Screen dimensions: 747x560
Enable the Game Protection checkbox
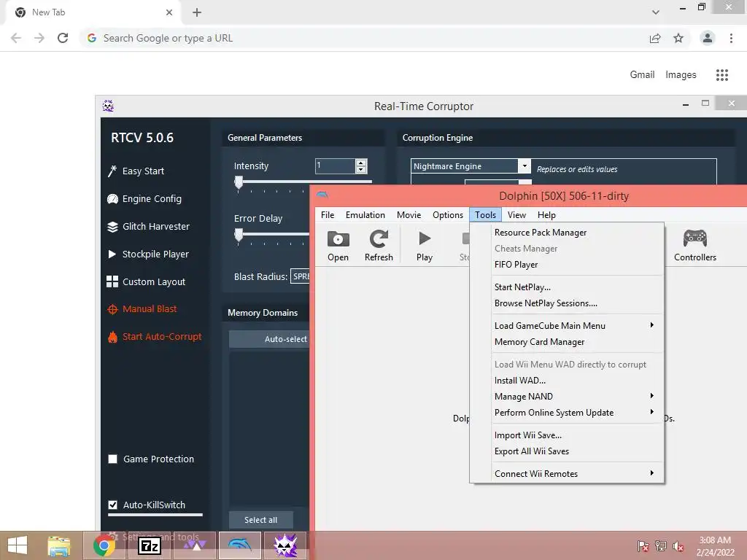click(x=113, y=459)
